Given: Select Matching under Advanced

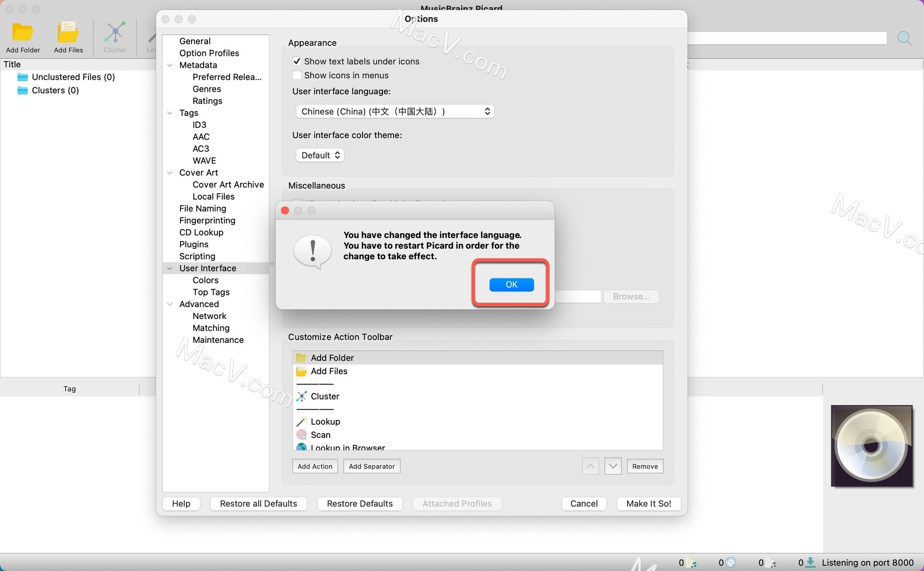Looking at the screenshot, I should tap(211, 328).
